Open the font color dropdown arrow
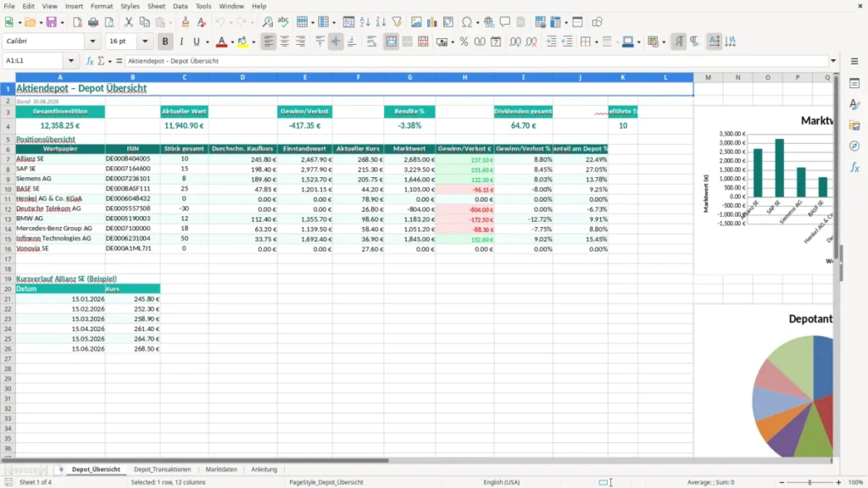The height and width of the screenshot is (488, 868). (231, 42)
